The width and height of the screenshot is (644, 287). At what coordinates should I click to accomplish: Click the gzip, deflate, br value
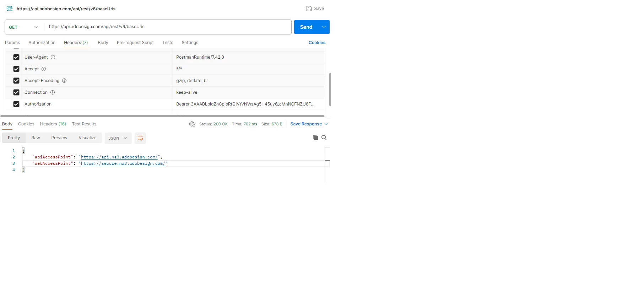[x=192, y=81]
